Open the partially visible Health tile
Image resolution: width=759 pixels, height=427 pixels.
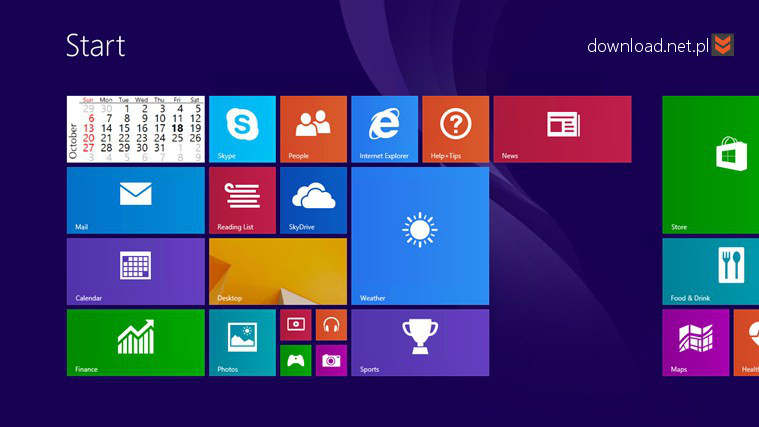(x=746, y=343)
